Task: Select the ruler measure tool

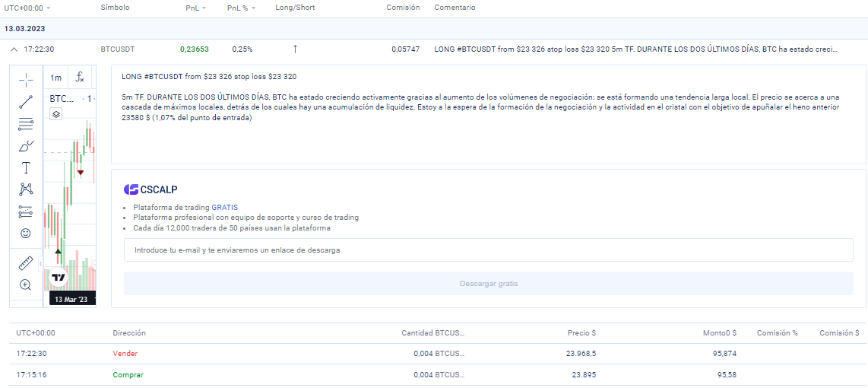Action: 26,263
